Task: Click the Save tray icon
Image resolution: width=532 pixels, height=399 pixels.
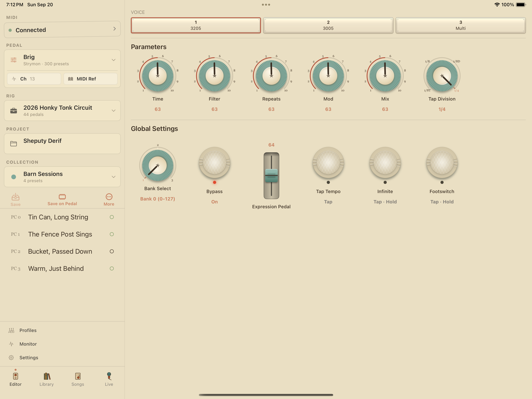Action: (x=16, y=197)
